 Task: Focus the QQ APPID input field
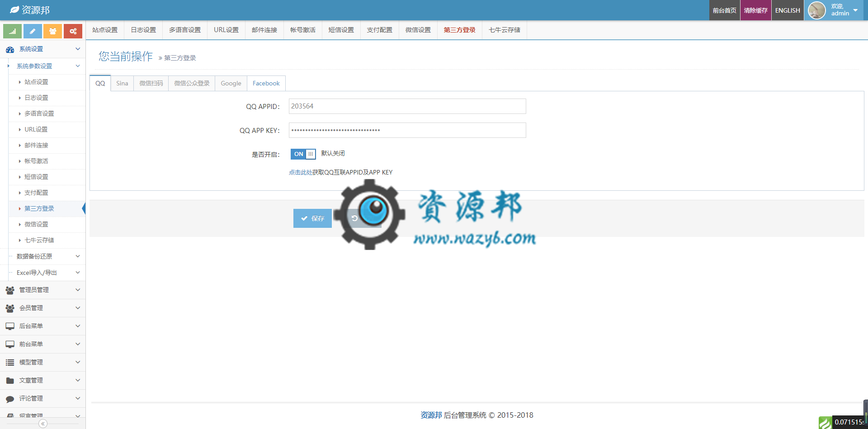coord(407,106)
